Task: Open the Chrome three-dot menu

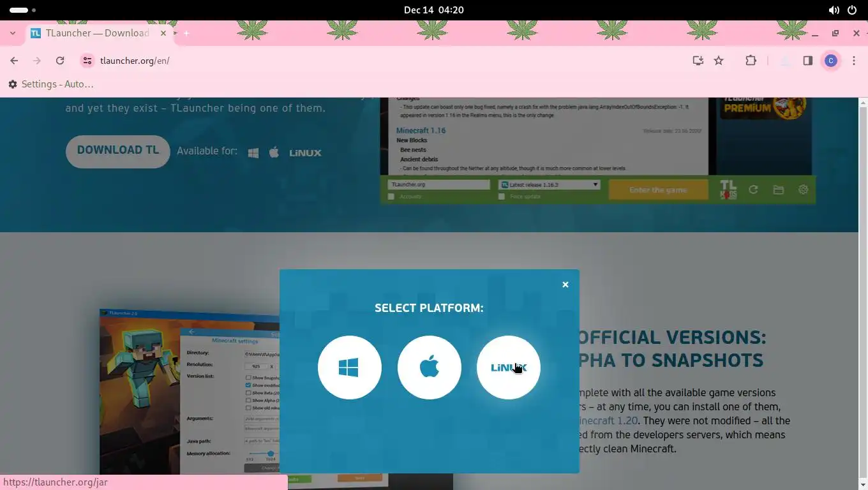Action: (854, 61)
